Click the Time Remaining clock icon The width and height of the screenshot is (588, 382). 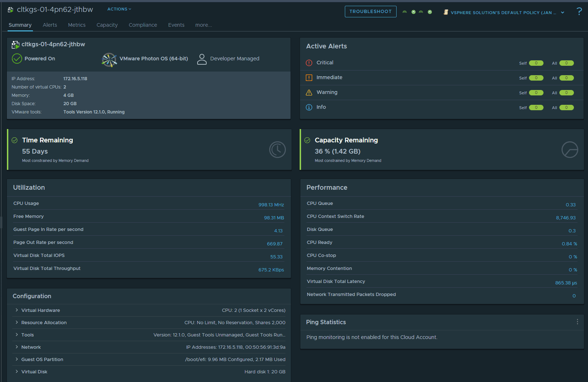click(278, 150)
